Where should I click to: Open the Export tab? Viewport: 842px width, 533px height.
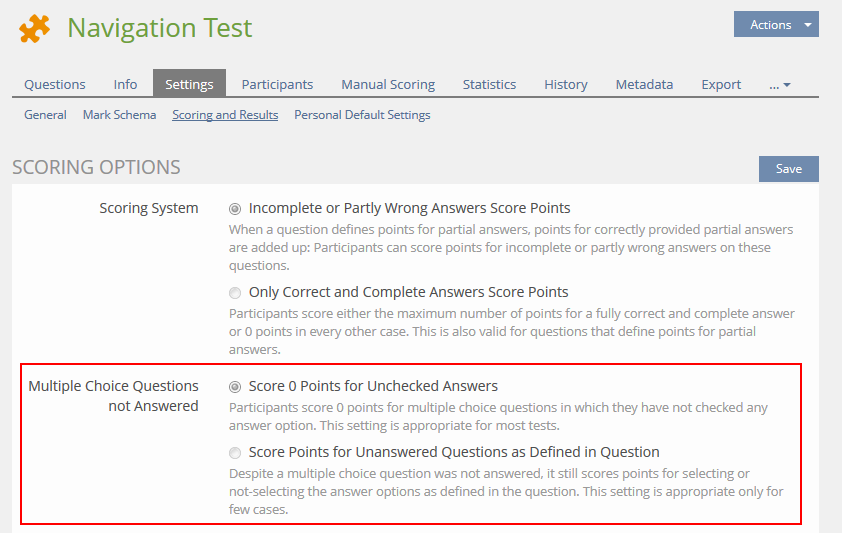point(721,85)
